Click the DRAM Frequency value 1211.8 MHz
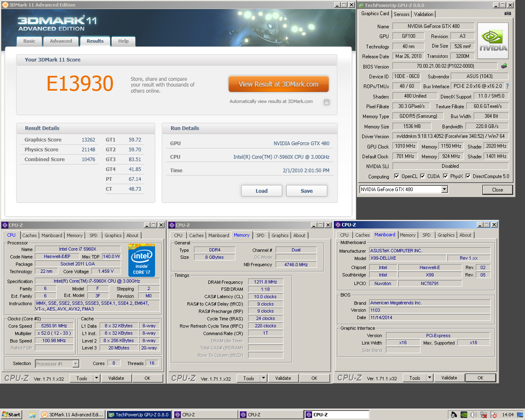Image resolution: width=525 pixels, height=420 pixels. coord(265,282)
